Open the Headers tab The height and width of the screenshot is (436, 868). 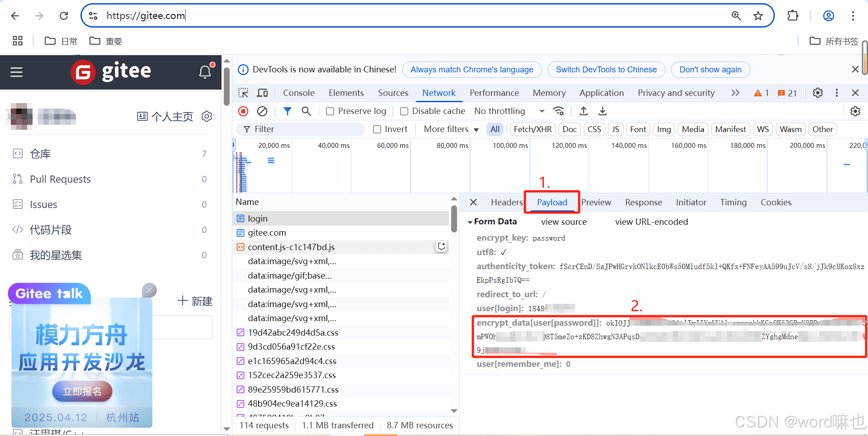coord(506,202)
